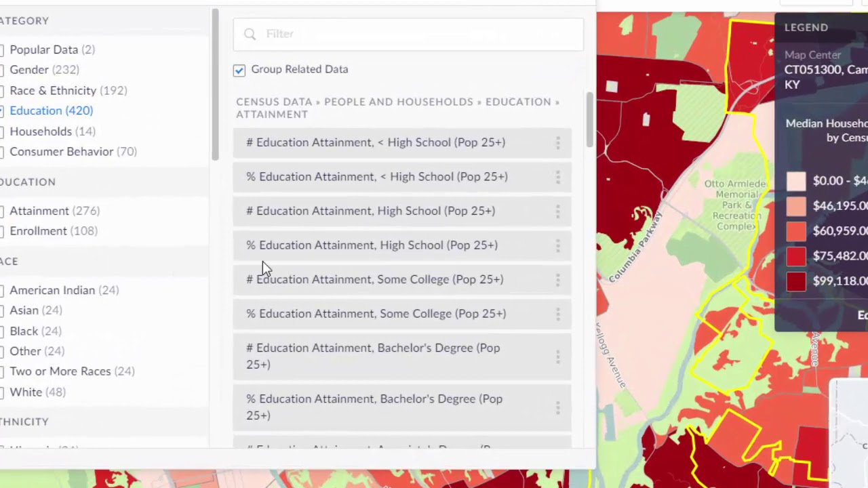Open options menu for # Education Attainment, Some College
Image resolution: width=868 pixels, height=488 pixels.
click(557, 279)
